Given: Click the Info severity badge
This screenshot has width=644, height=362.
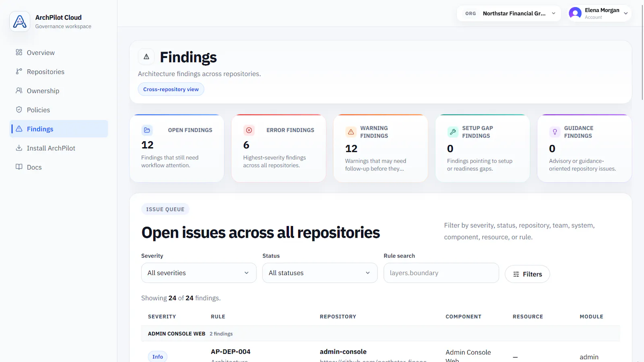Looking at the screenshot, I should click(x=157, y=357).
